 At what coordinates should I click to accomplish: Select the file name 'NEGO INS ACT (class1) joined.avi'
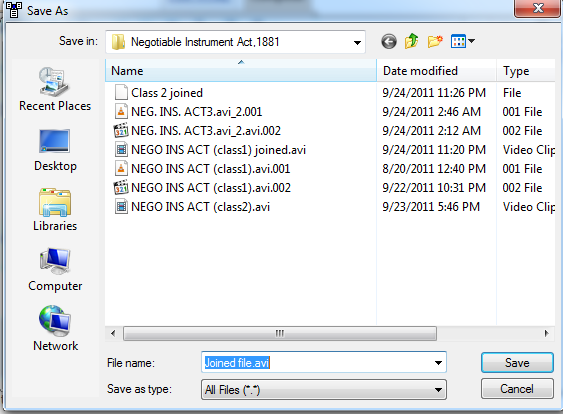(218, 150)
